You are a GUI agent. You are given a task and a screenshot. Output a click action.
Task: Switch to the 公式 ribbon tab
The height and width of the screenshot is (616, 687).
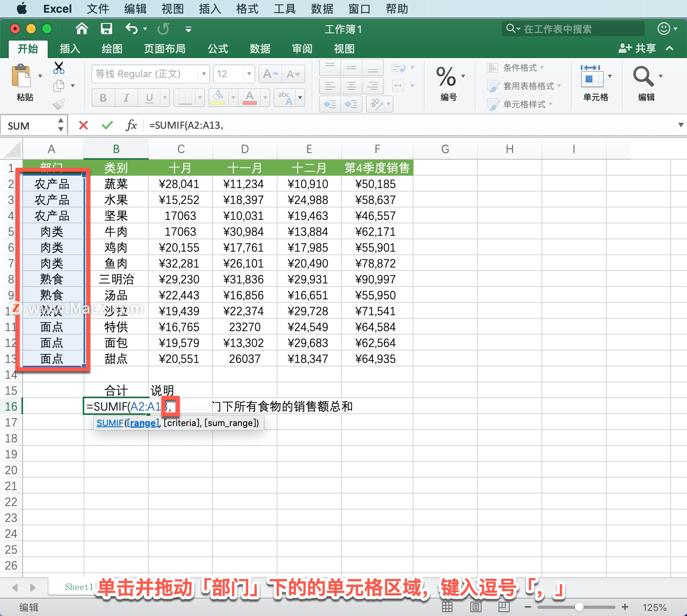[218, 48]
